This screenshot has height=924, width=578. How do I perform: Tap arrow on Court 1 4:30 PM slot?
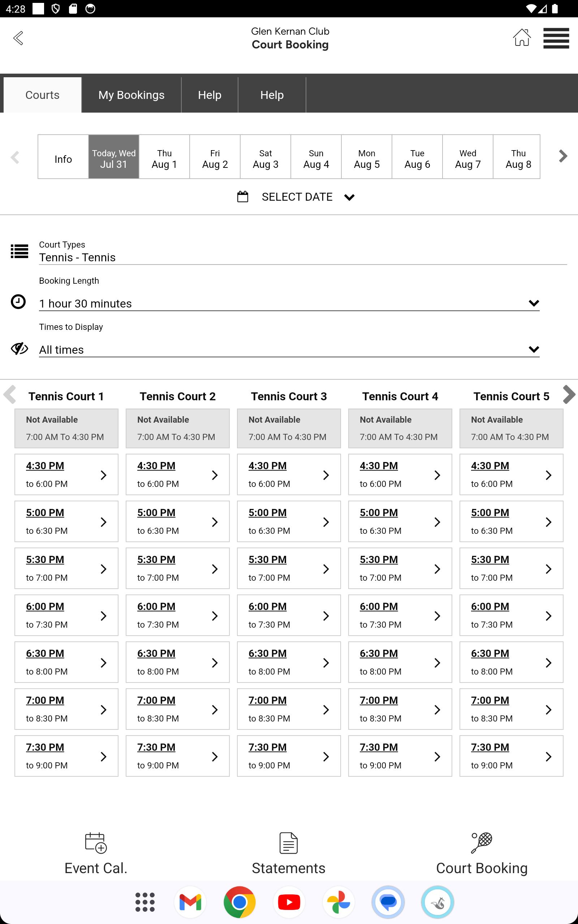103,475
